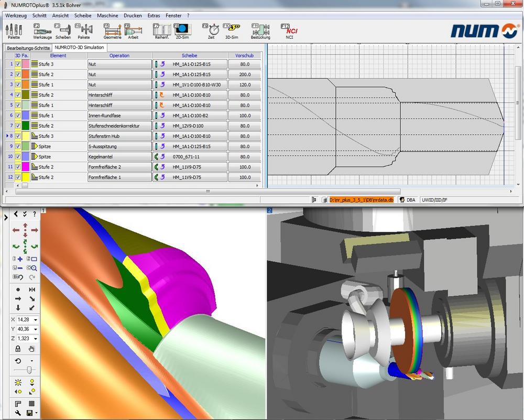
Task: Open the Palette toolbar icon
Action: point(14,31)
